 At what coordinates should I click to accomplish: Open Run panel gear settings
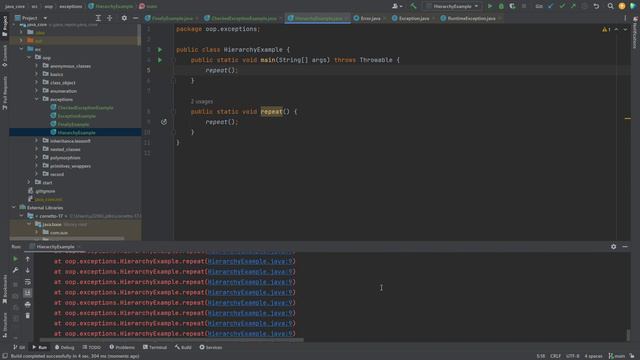tap(613, 247)
